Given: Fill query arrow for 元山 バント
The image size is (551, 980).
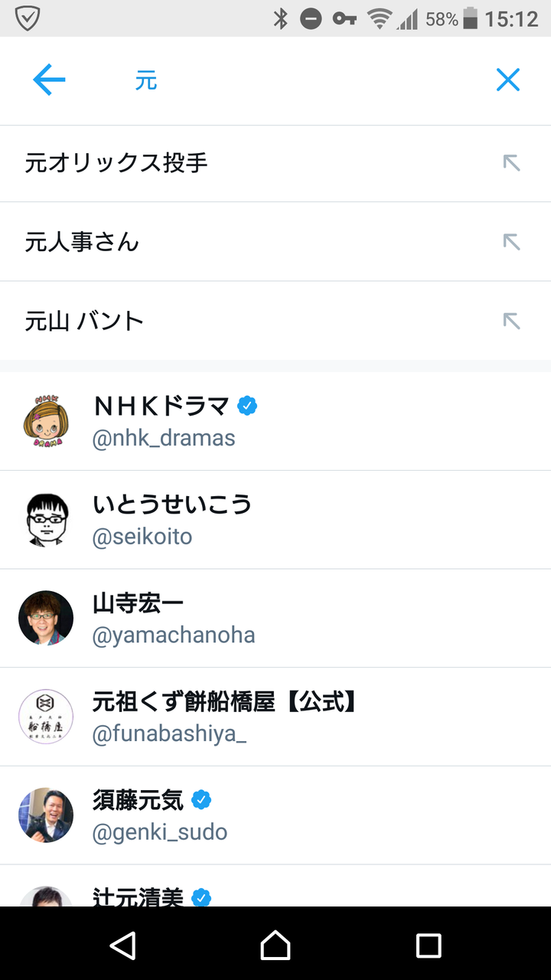Looking at the screenshot, I should point(511,321).
